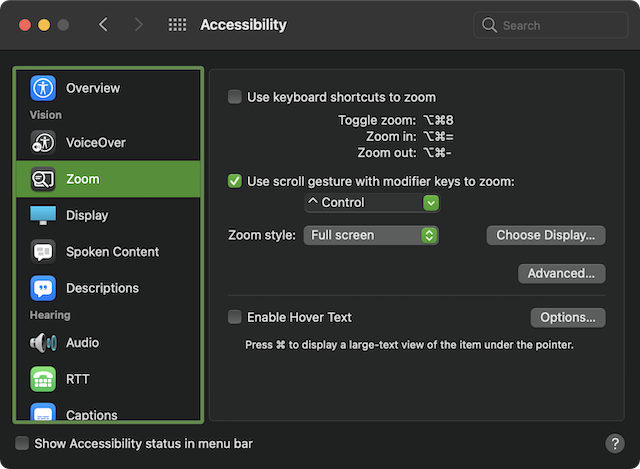Viewport: 640px width, 469px height.
Task: Open the Control modifier key dropdown
Action: pyautogui.click(x=372, y=203)
